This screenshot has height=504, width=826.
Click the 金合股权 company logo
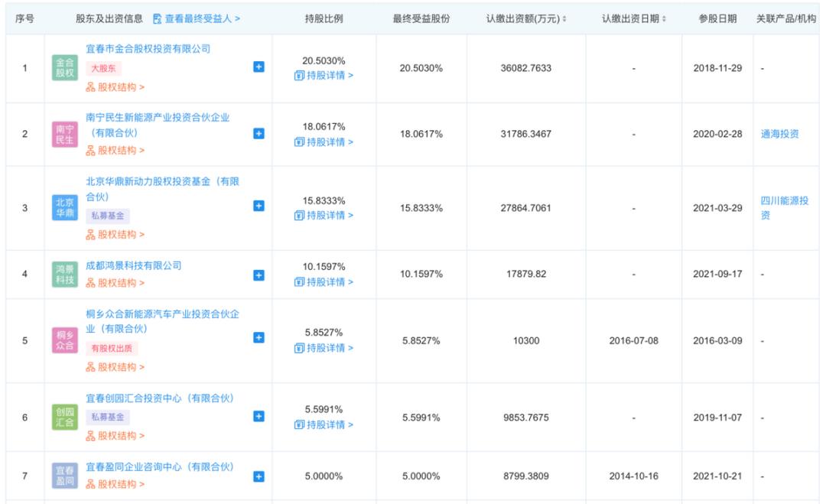(x=65, y=68)
